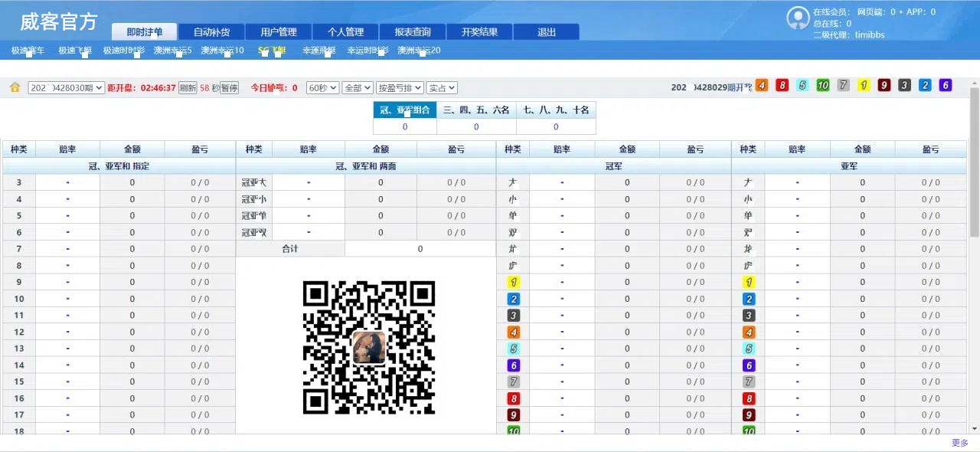Select the 极速时时彩 game in the submenu

[124, 51]
